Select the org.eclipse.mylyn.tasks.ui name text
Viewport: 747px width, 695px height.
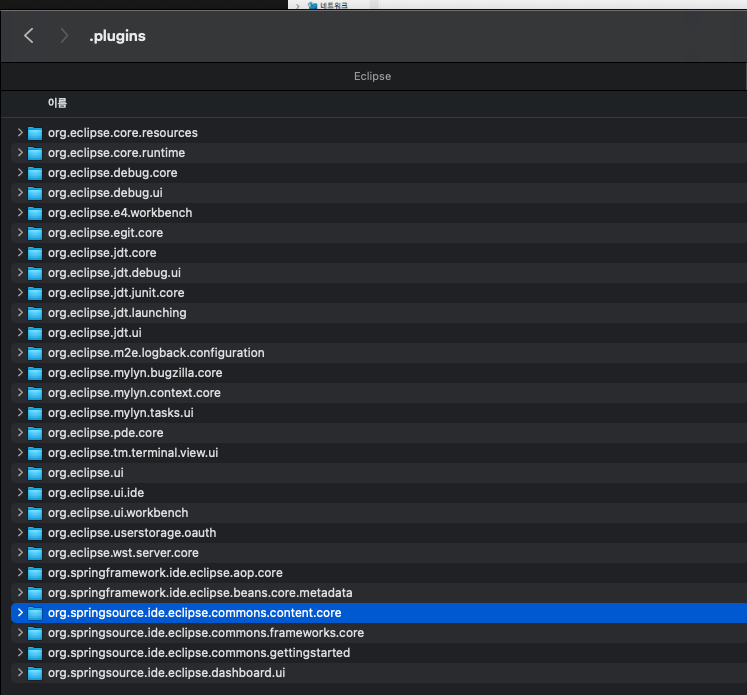point(121,413)
